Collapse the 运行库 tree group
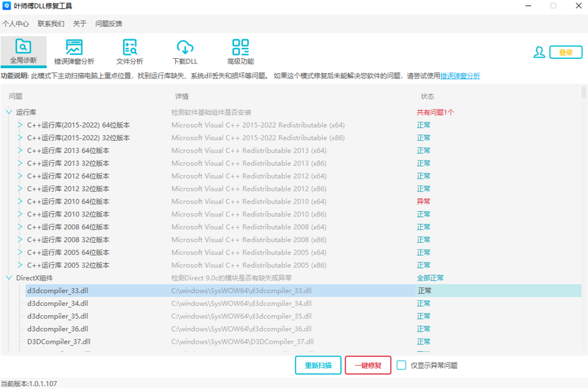Viewport: 588px width, 389px height. [9, 112]
